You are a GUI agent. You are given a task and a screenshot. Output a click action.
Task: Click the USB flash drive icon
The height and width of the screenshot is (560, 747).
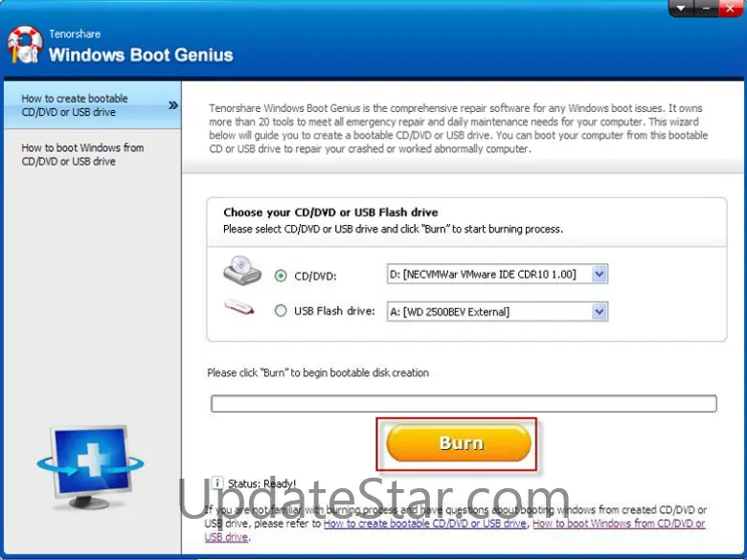[x=239, y=307]
